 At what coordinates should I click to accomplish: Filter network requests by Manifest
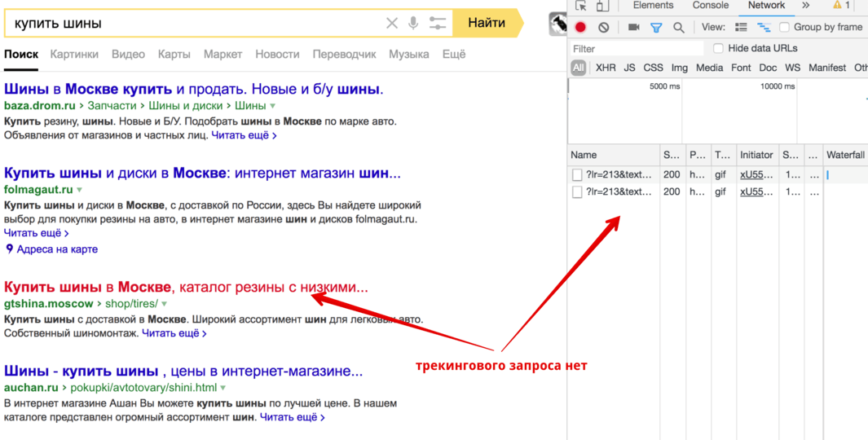[827, 68]
